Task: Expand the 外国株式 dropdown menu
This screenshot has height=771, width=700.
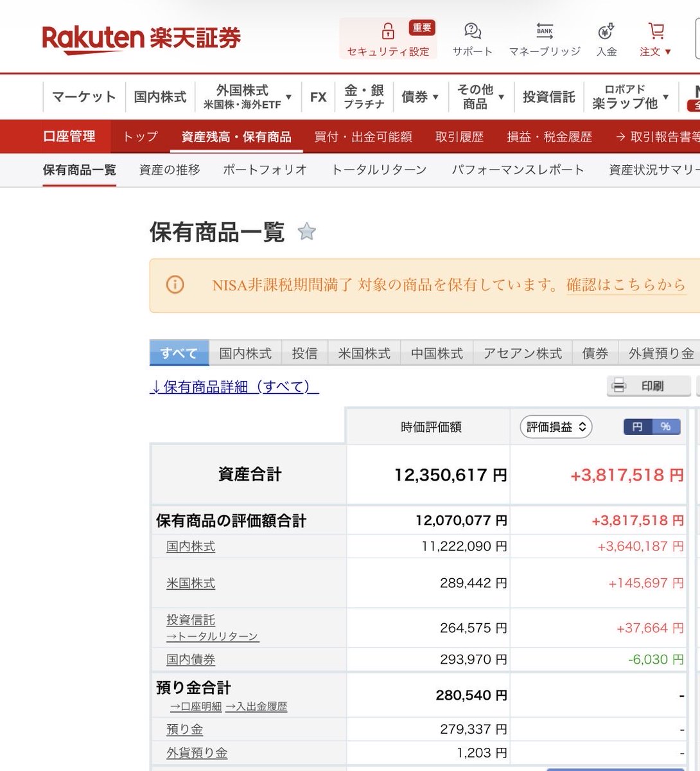Action: click(x=247, y=97)
